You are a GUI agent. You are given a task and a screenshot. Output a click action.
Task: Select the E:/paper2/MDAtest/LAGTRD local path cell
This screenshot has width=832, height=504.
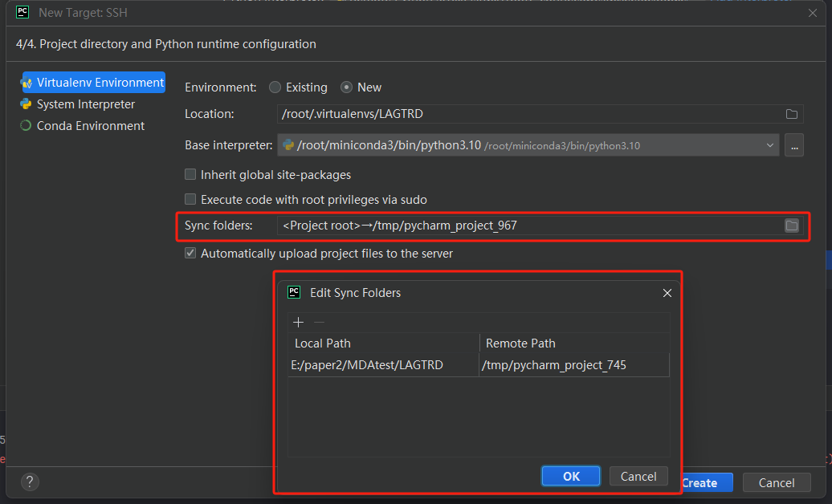coord(383,365)
